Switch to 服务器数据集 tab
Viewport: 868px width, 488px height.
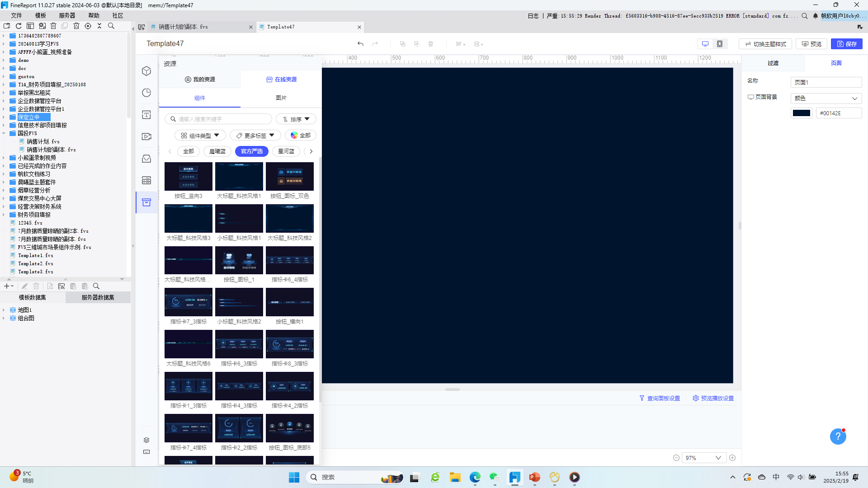click(x=98, y=297)
